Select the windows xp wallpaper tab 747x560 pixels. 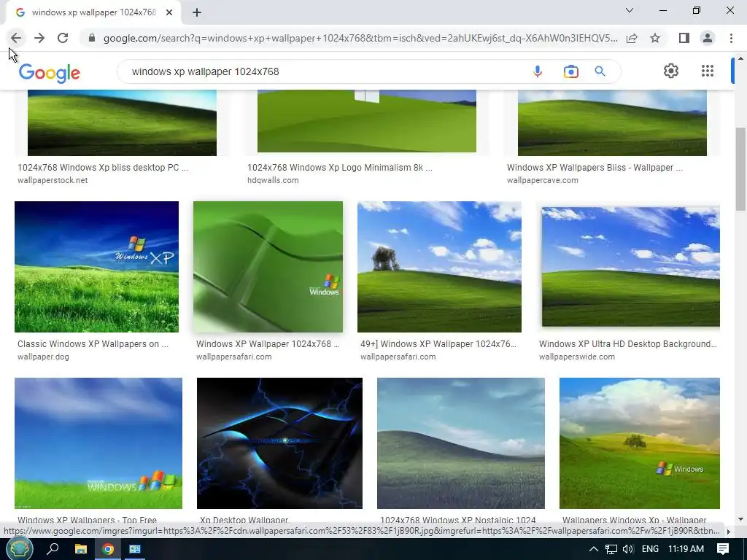click(x=93, y=13)
